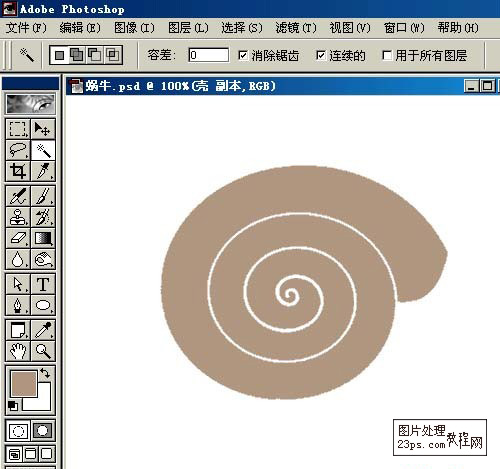Select the Clone Stamp tool

(x=18, y=217)
